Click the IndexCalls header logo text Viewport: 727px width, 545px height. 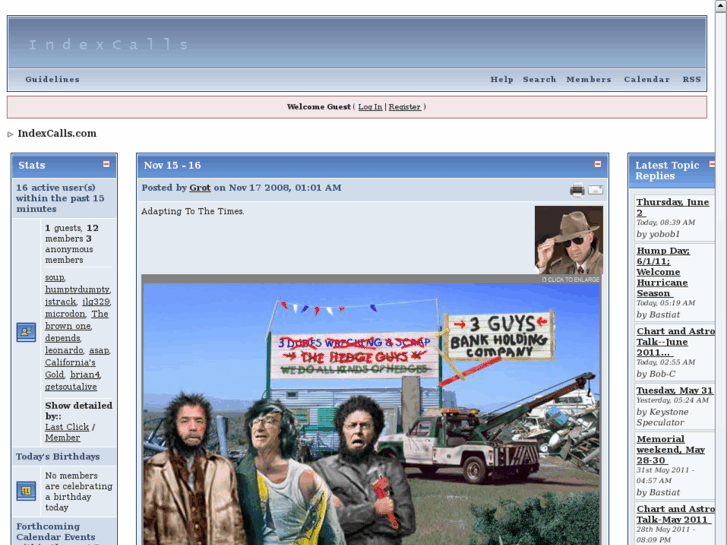point(108,45)
